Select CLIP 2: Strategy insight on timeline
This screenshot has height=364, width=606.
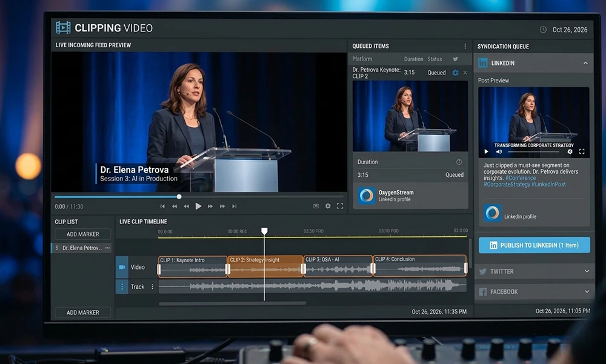(x=265, y=266)
